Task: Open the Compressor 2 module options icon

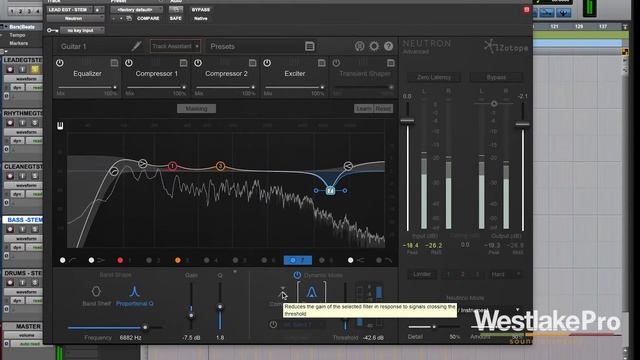Action: (252, 63)
